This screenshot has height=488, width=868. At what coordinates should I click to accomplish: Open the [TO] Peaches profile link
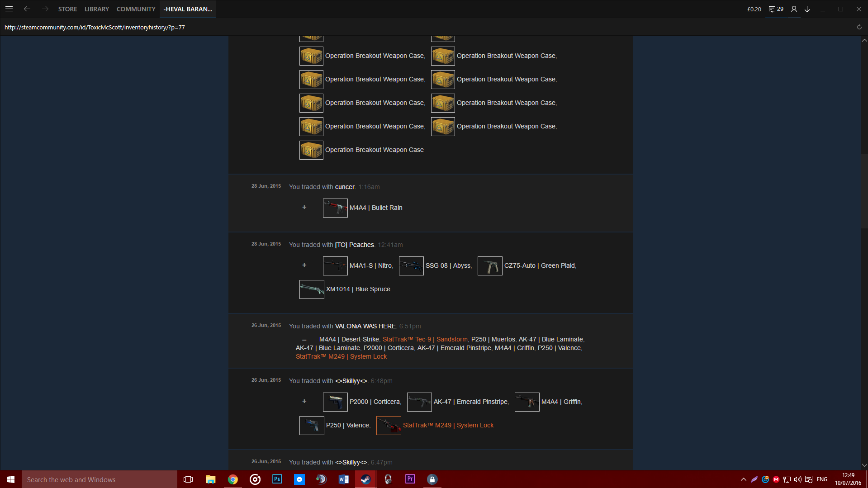[354, 245]
